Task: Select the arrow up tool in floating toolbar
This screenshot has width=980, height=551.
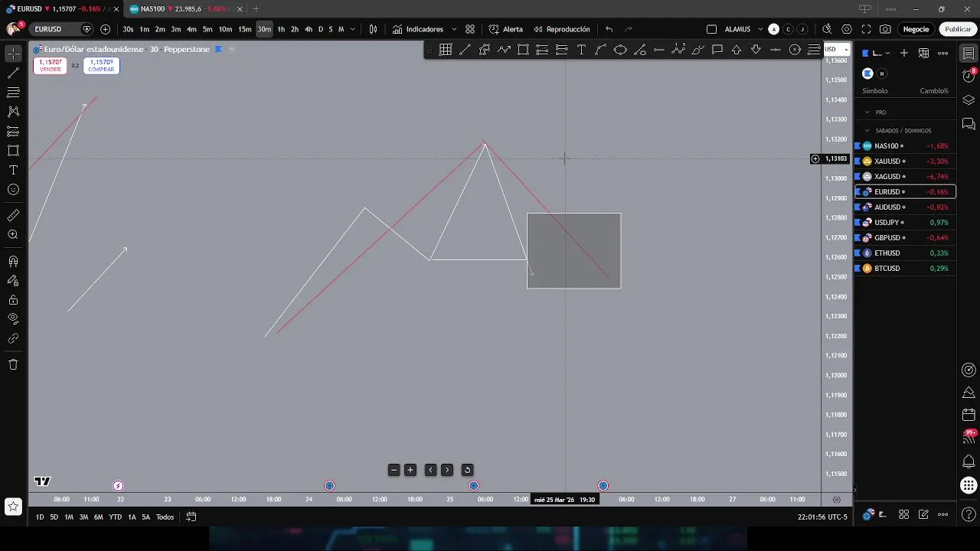Action: (x=737, y=50)
